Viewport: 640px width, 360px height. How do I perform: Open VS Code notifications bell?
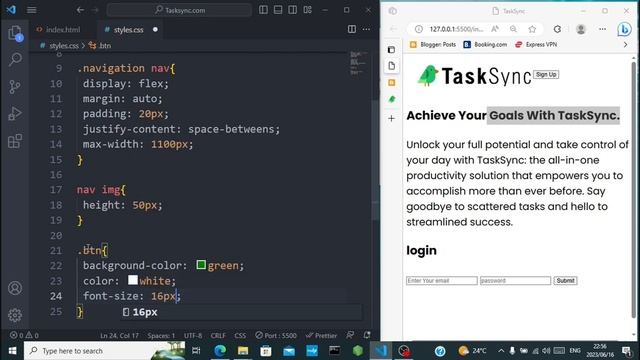[367, 335]
